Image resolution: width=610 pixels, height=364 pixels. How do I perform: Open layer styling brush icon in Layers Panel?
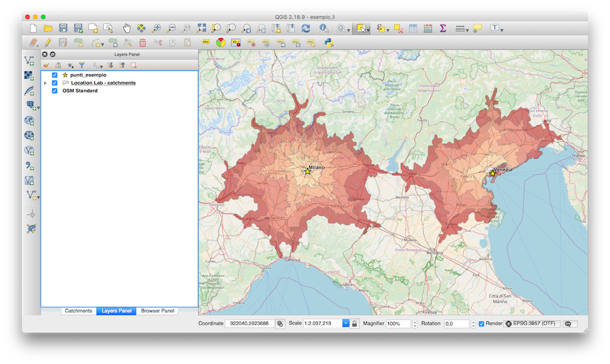pyautogui.click(x=46, y=66)
